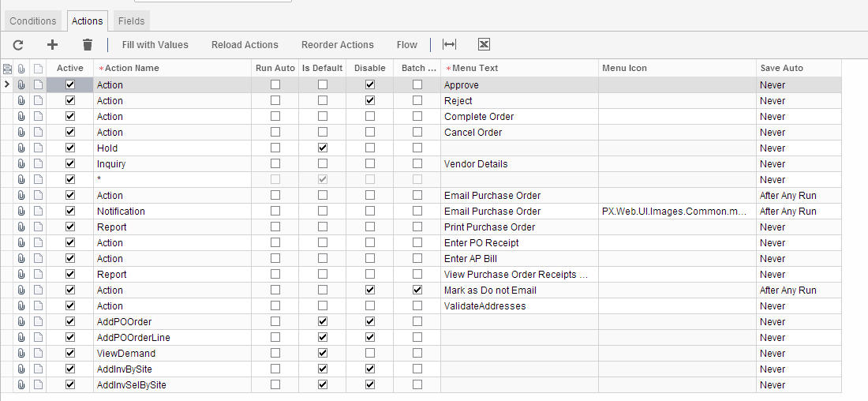Click the Fit to Screen icon
Viewport: 868px width, 401px height.
[449, 45]
